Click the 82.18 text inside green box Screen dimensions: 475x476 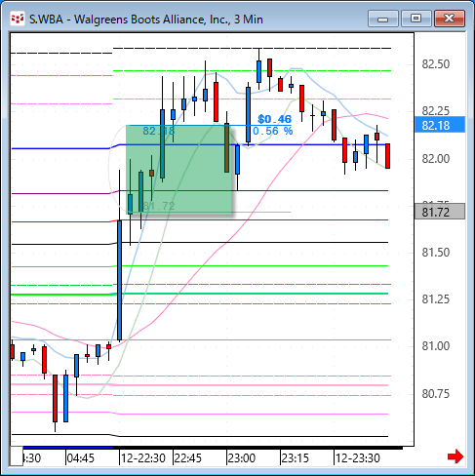(x=159, y=131)
